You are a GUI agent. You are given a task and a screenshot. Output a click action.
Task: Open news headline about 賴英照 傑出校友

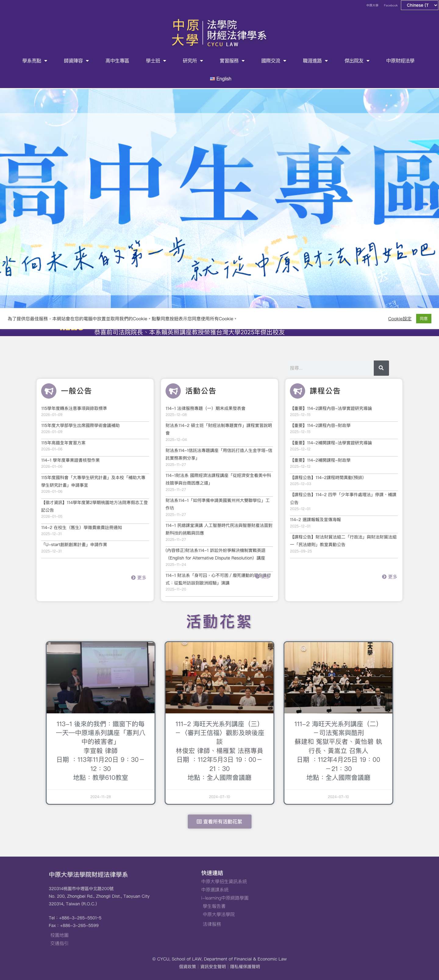point(189,332)
